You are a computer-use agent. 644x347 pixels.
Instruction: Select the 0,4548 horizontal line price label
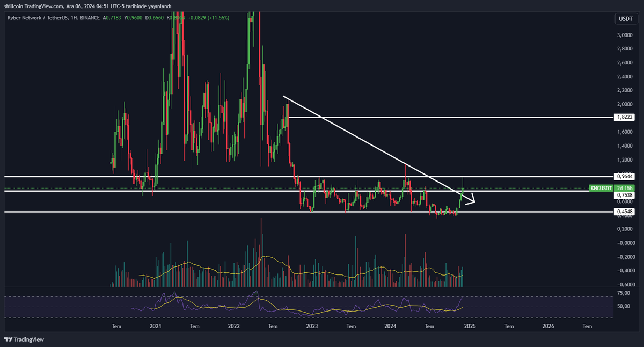click(625, 212)
